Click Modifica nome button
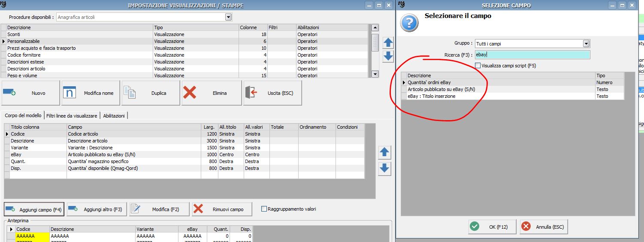This screenshot has width=644, height=242. [91, 93]
